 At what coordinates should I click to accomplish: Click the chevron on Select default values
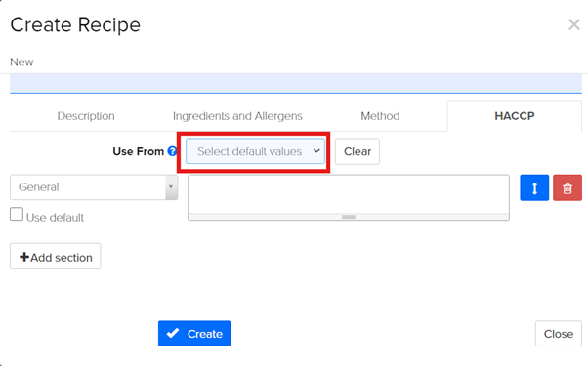(x=316, y=151)
